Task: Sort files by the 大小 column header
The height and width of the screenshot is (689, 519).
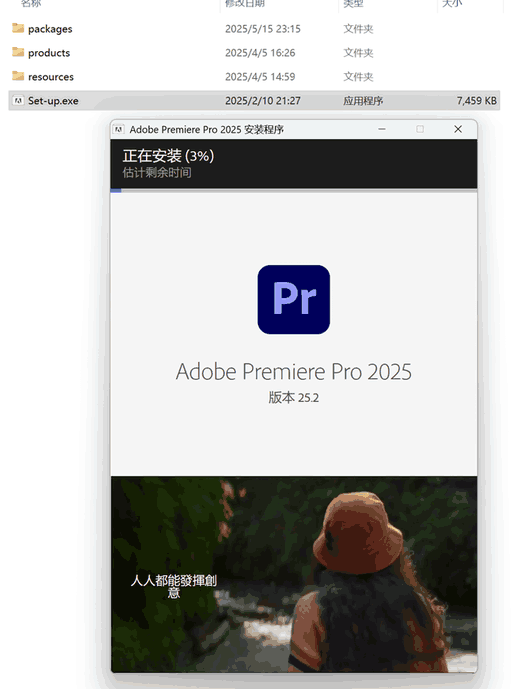Action: pos(452,4)
